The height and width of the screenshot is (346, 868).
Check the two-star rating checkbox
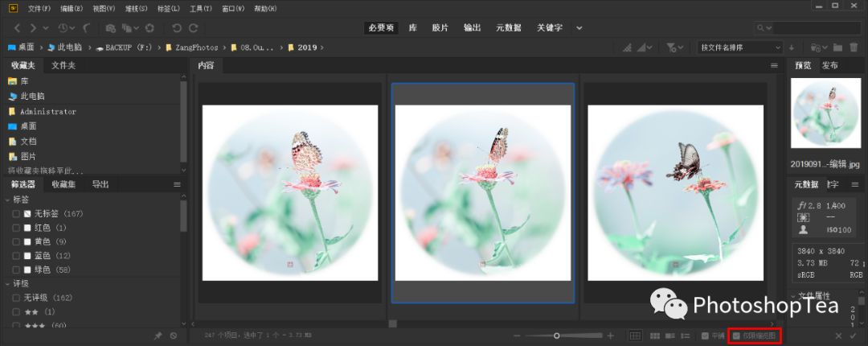tap(16, 311)
